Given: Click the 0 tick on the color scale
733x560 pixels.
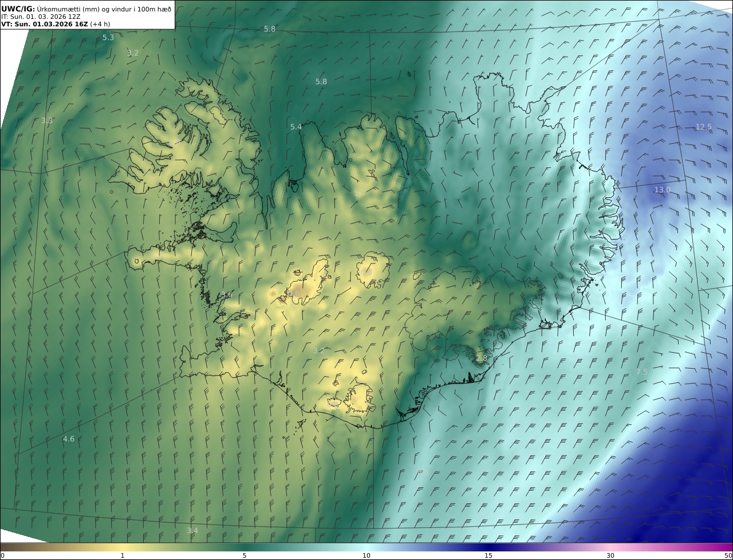Looking at the screenshot, I should point(2,555).
